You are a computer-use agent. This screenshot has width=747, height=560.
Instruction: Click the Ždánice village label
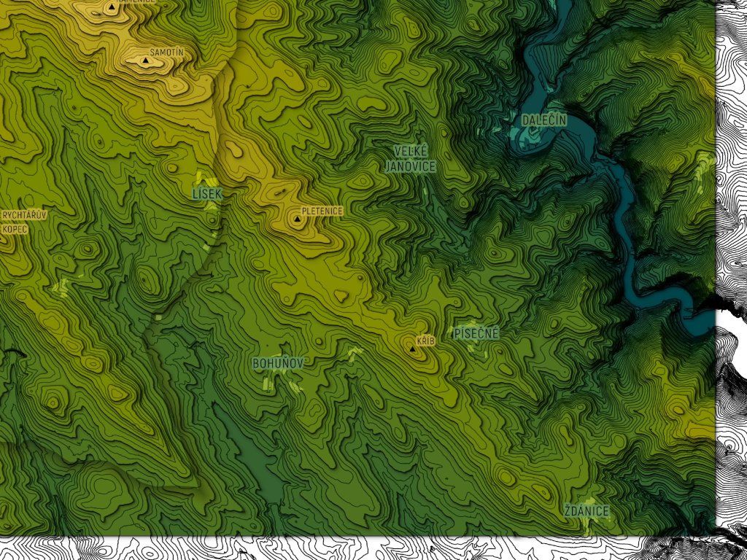587,511
